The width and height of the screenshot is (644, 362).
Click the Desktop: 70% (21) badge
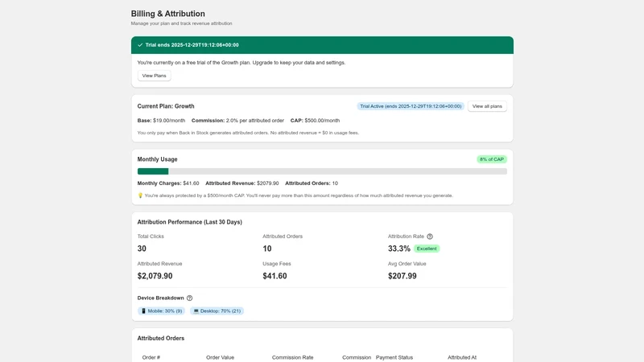tap(217, 311)
